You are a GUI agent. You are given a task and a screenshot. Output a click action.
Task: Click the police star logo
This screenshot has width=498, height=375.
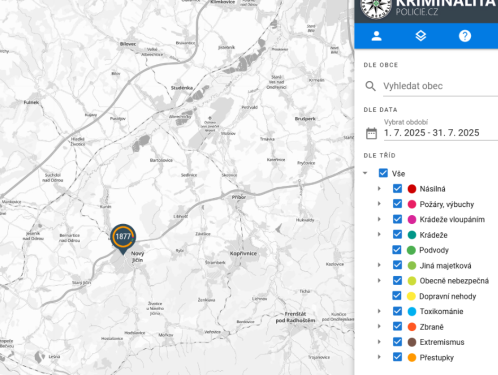point(376,7)
